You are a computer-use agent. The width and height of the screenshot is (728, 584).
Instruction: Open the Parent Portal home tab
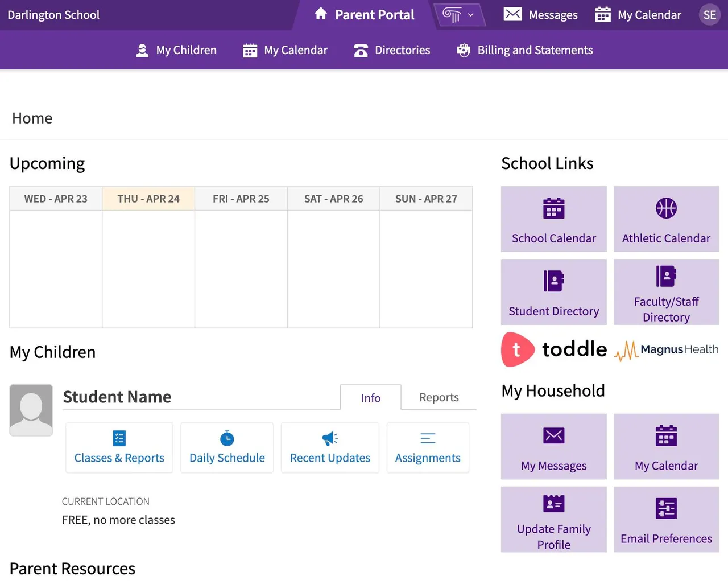(364, 15)
